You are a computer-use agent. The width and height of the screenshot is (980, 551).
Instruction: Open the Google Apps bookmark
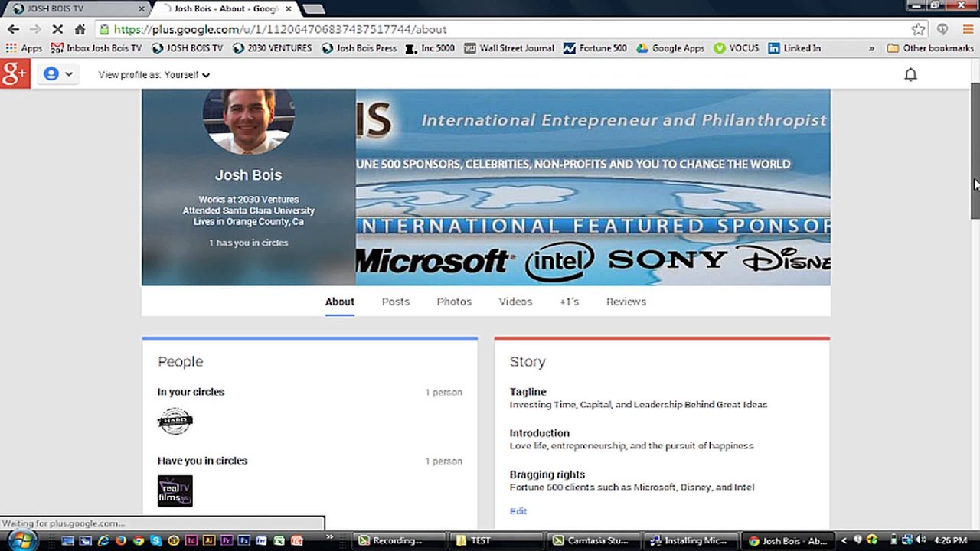click(670, 47)
